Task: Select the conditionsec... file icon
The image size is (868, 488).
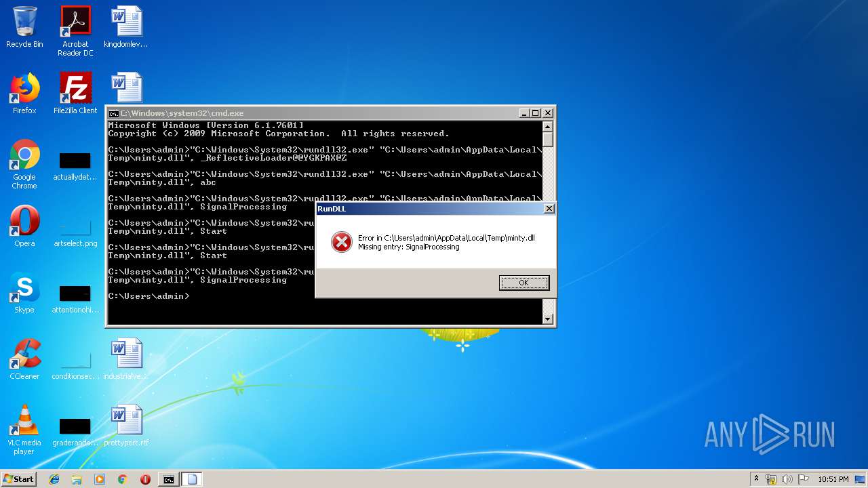Action: 75,366
